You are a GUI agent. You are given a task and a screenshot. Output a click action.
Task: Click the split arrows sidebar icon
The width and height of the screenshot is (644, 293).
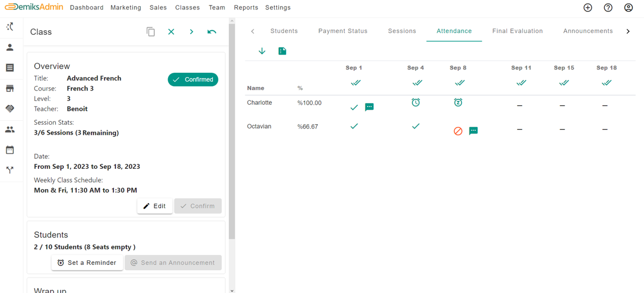10,170
